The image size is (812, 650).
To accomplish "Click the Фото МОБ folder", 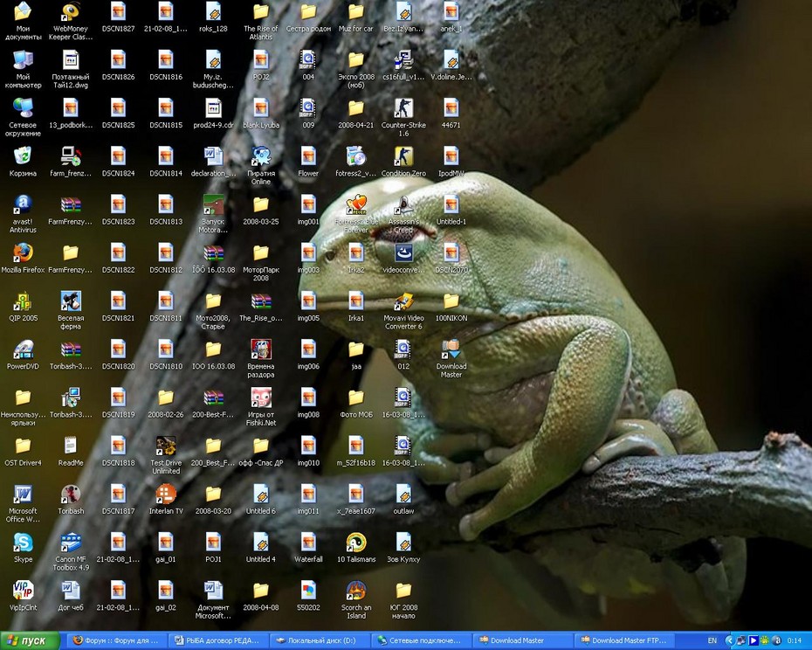I will pyautogui.click(x=355, y=403).
